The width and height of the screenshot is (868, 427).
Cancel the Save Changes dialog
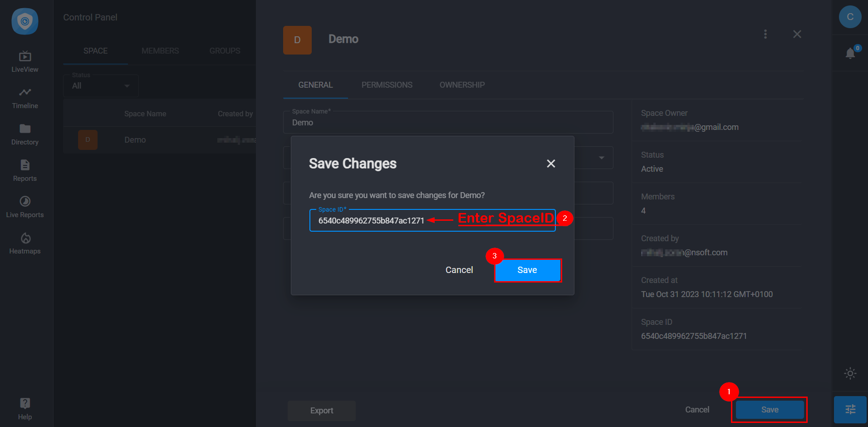[x=459, y=269]
